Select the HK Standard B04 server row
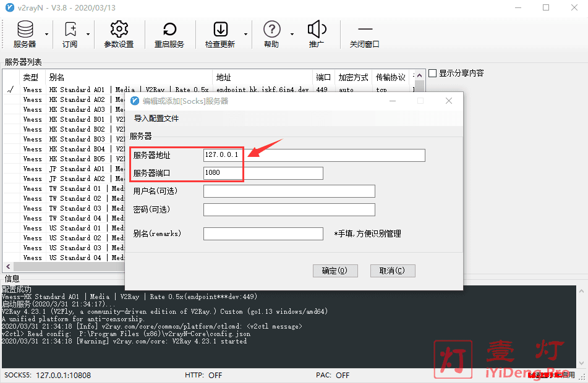 click(64, 149)
